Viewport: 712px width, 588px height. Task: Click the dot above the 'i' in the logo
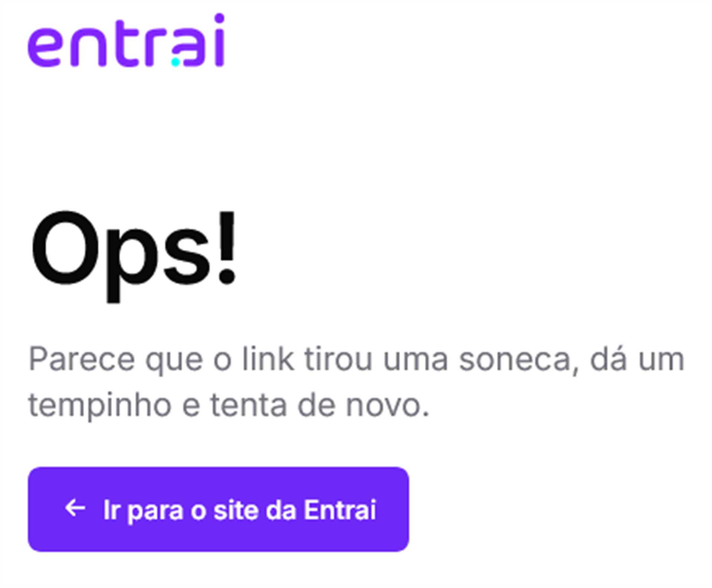point(220,18)
